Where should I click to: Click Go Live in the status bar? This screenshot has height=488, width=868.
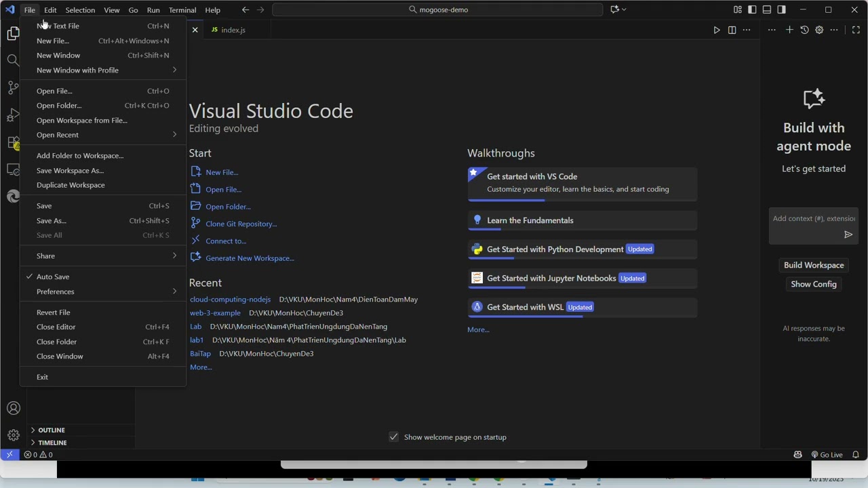point(827,455)
